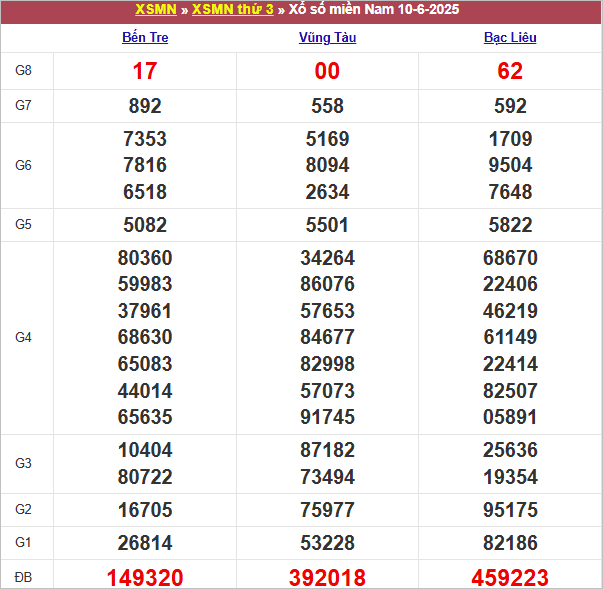Click the G2 number 75977
This screenshot has height=589, width=603.
(x=327, y=510)
